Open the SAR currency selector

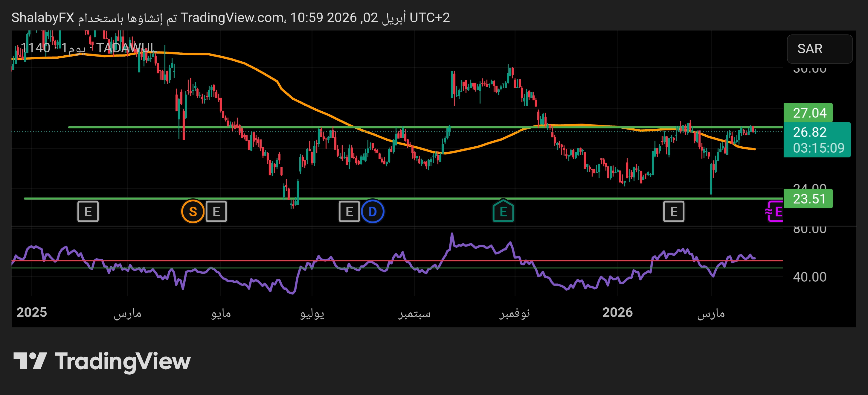coord(819,49)
